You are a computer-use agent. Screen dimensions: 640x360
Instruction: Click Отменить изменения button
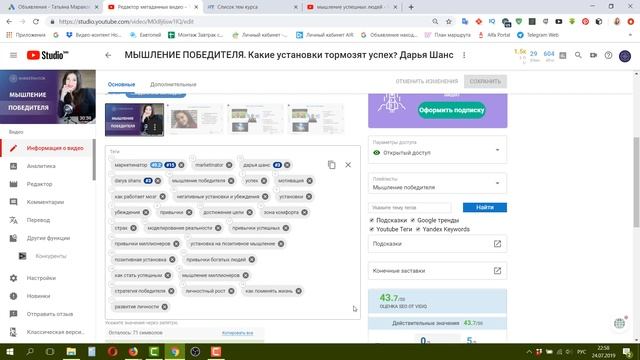coord(427,81)
